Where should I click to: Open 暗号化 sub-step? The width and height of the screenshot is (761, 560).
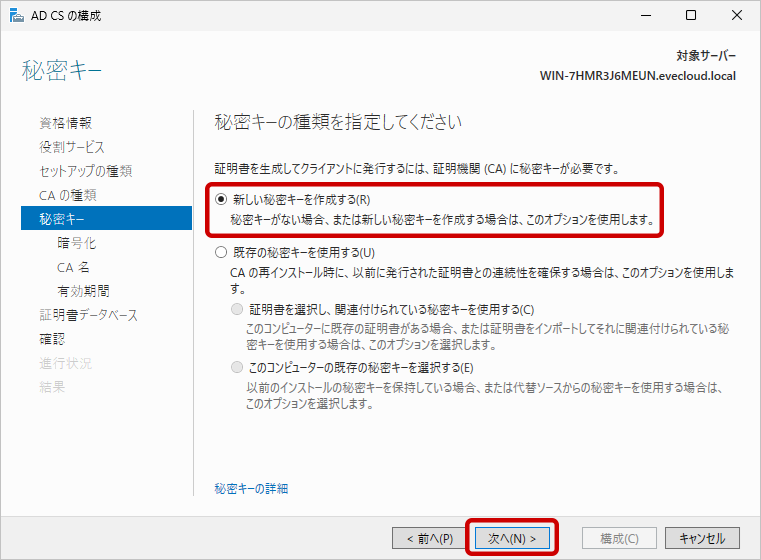[77, 243]
